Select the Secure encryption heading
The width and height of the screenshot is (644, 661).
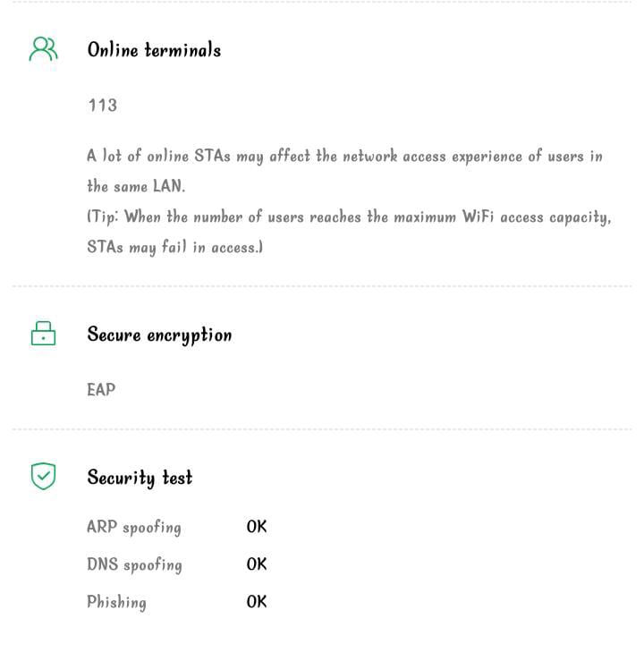[159, 335]
